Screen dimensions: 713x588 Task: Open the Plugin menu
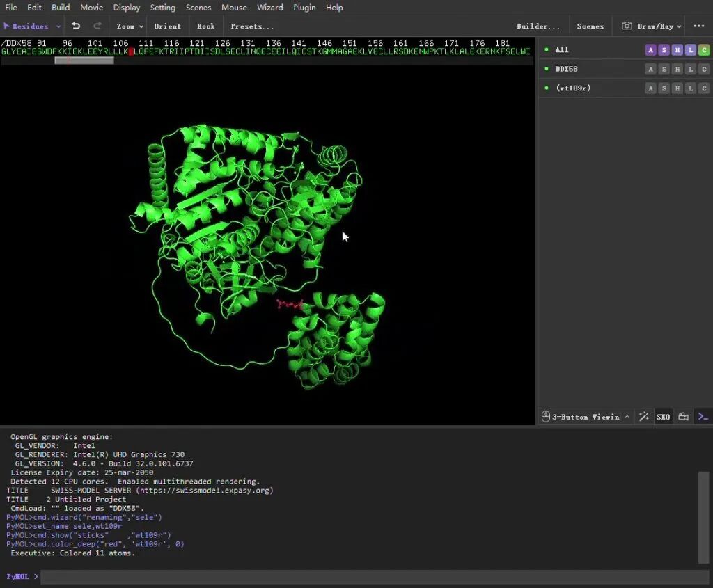tap(304, 8)
